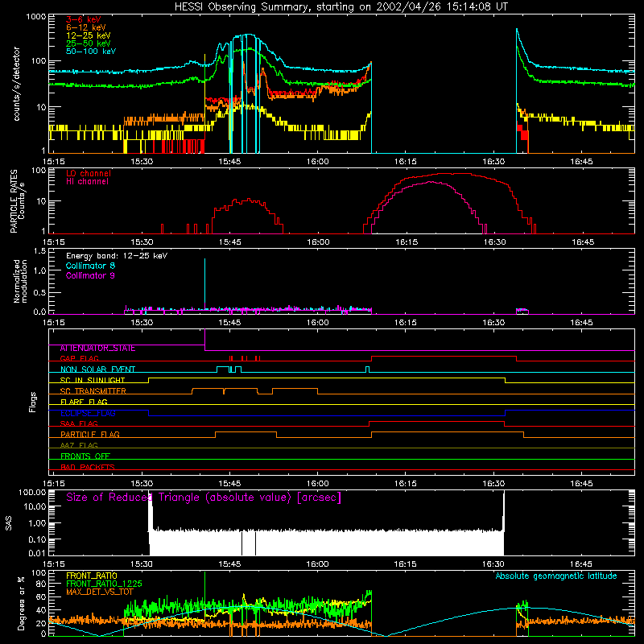The height and width of the screenshot is (644, 644).
Task: Click the 16:00 tick below the particle rates panel
Action: point(318,242)
